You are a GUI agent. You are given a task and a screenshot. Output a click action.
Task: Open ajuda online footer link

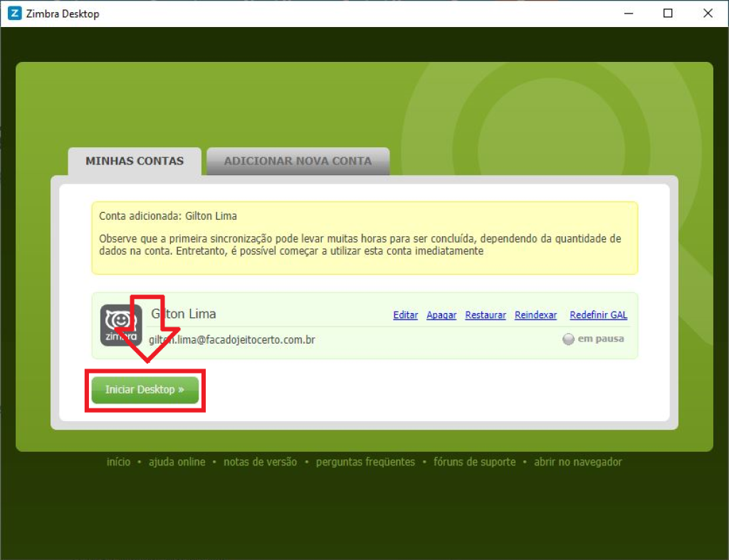177,462
